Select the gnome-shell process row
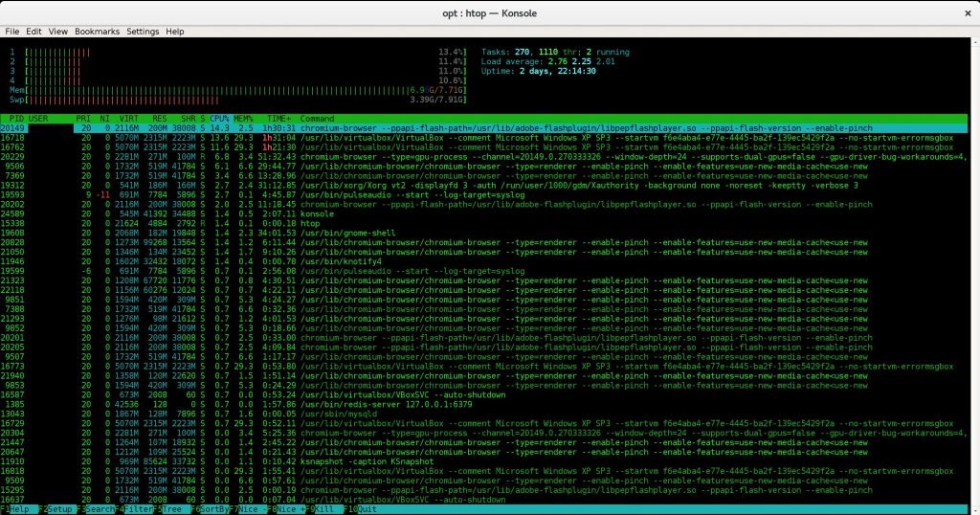 483,234
